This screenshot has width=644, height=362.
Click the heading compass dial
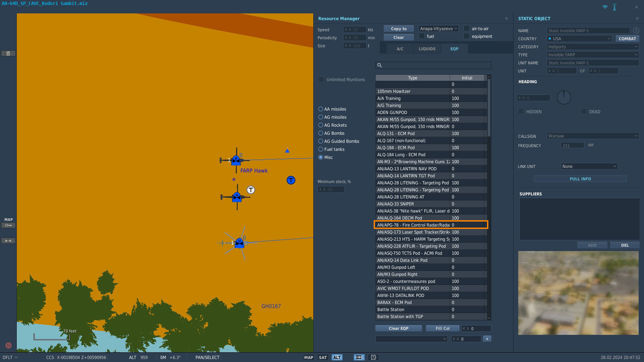(564, 97)
